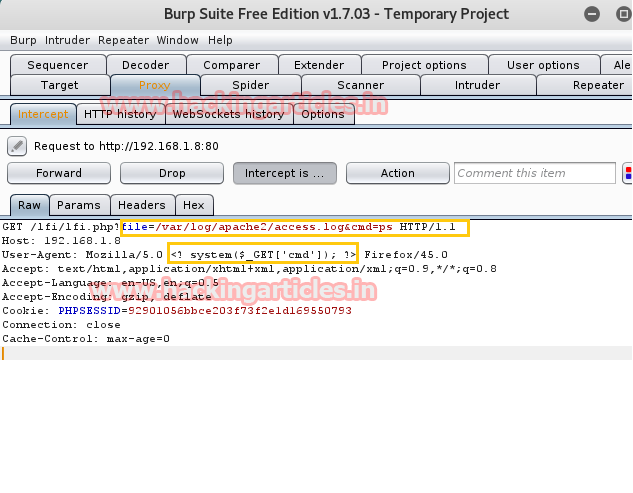Click the Request to http://192.168.1.8:80 label
Viewport: 633px width, 493px height.
click(126, 146)
